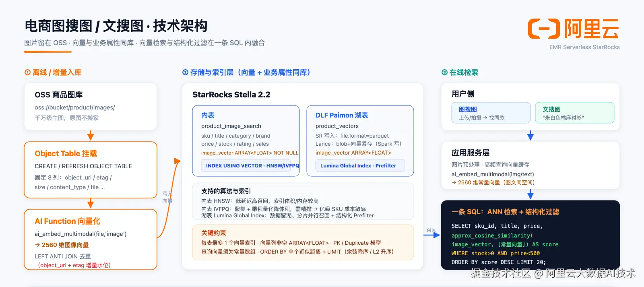Screen dimensions: 644x287
Task: Select the 图搜图 上传/拍摄 card
Action: tap(491, 113)
